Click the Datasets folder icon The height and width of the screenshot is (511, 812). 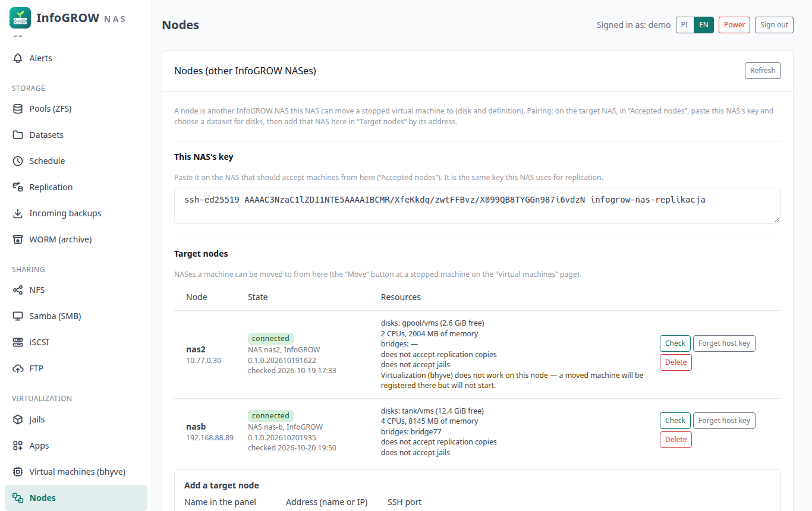pyautogui.click(x=18, y=135)
